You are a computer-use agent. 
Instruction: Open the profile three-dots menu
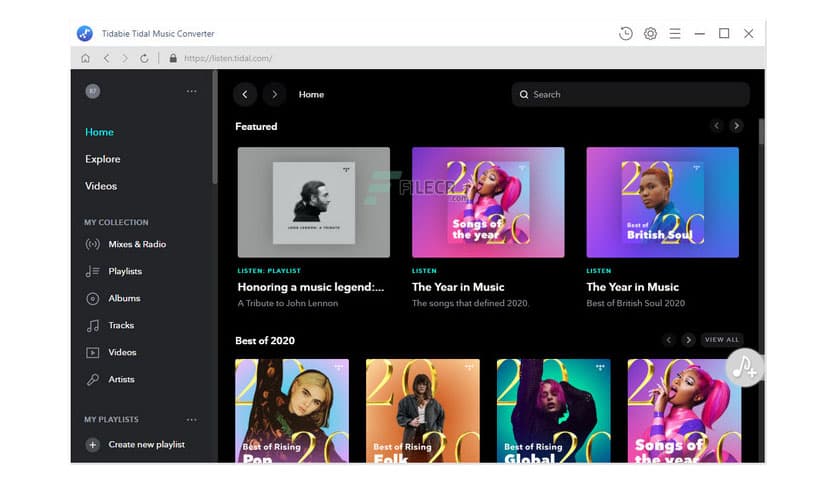(x=191, y=91)
